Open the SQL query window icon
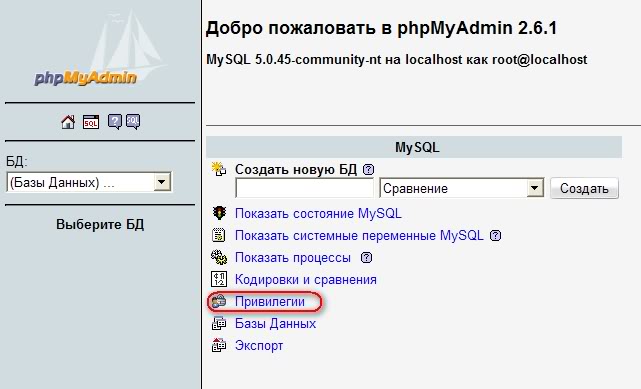641x389 pixels. point(91,122)
